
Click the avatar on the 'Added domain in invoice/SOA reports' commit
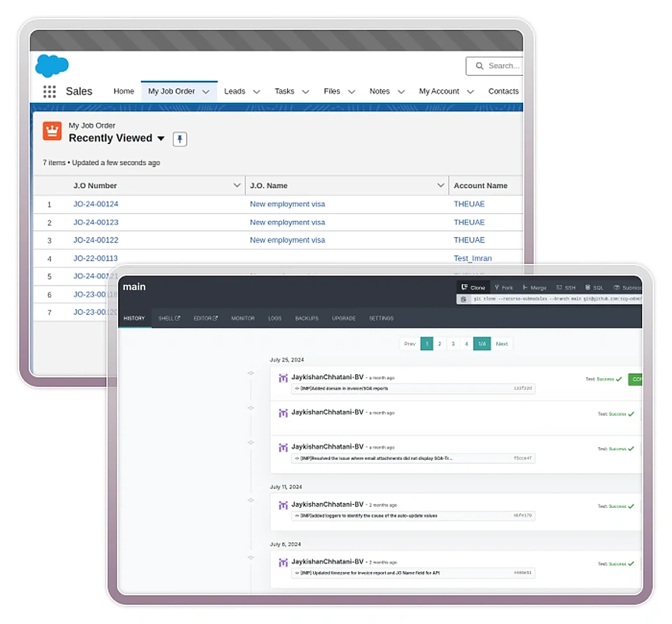point(283,378)
